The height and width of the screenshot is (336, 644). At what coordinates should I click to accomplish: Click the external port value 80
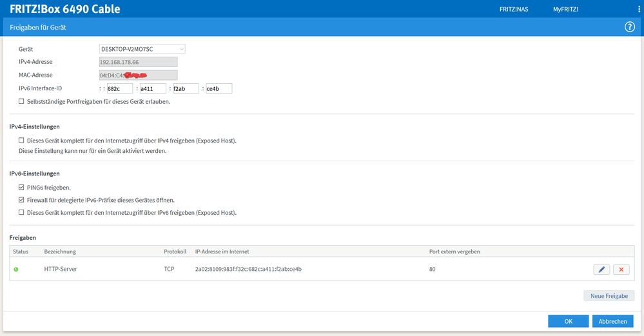432,269
